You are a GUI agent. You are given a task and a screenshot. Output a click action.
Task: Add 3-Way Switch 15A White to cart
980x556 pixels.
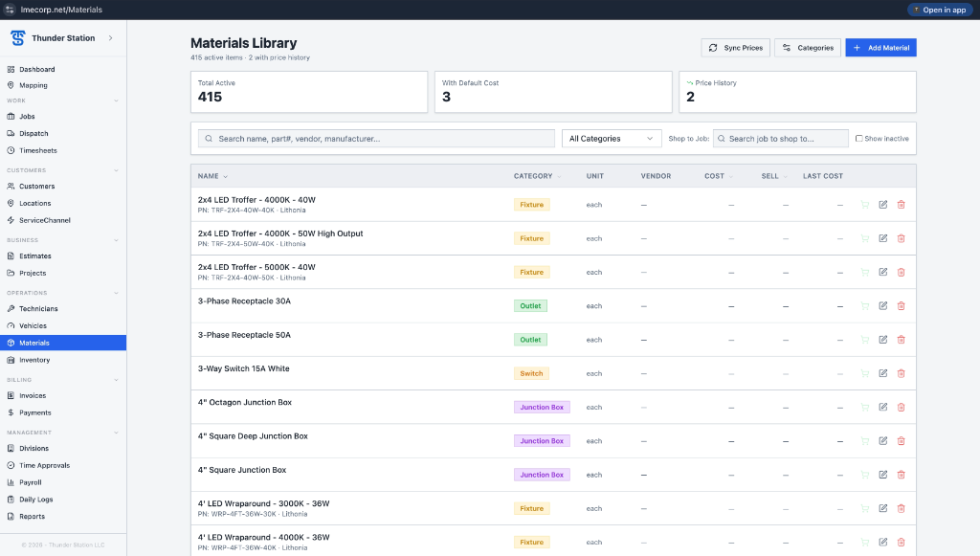click(x=865, y=373)
